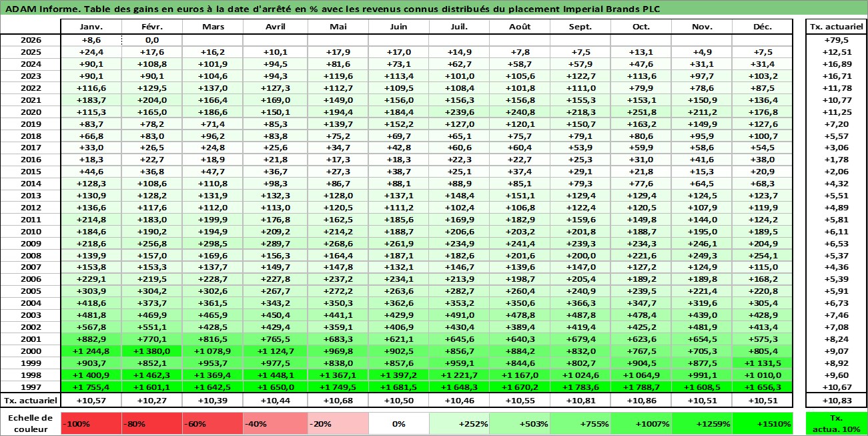This screenshot has height=436, width=868.
Task: Click the '+10,57' bottom rate under Janv.
Action: 91,400
